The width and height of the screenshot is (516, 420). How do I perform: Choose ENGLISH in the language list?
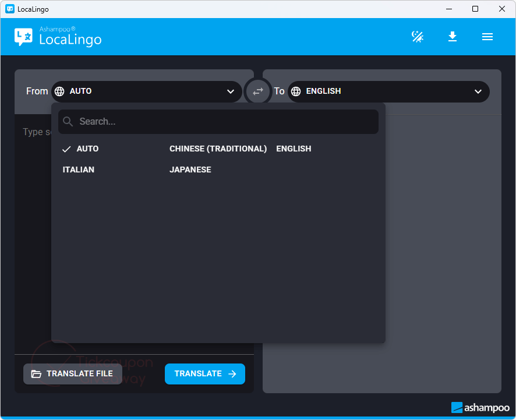[x=294, y=149]
